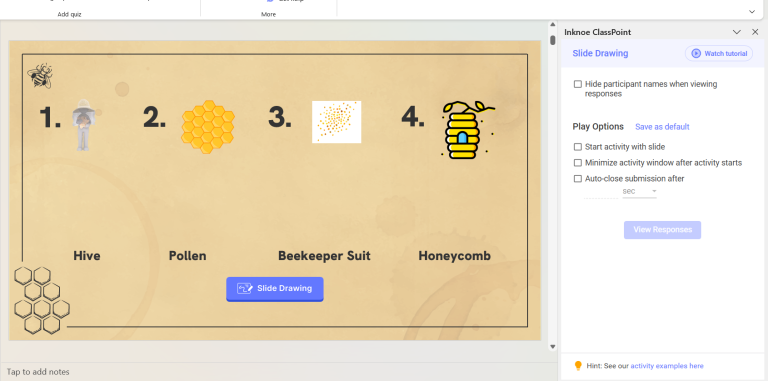This screenshot has width=768, height=381.
Task: Check Minimize activity window after activity starts
Action: [x=578, y=163]
